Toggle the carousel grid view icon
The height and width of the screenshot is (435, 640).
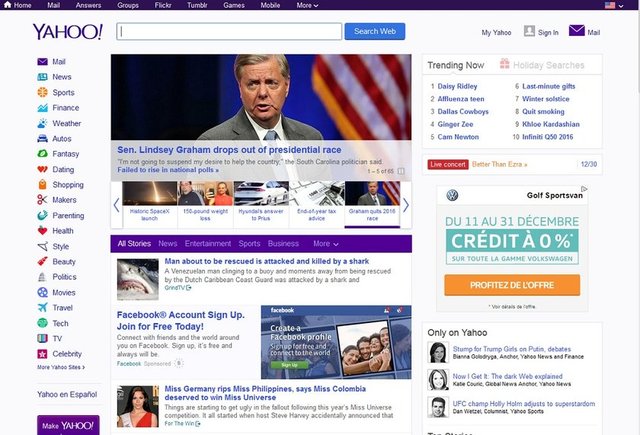[401, 171]
